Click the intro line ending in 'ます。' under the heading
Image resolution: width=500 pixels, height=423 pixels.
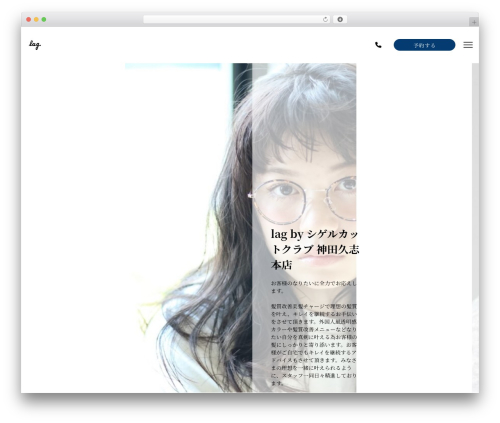314,287
